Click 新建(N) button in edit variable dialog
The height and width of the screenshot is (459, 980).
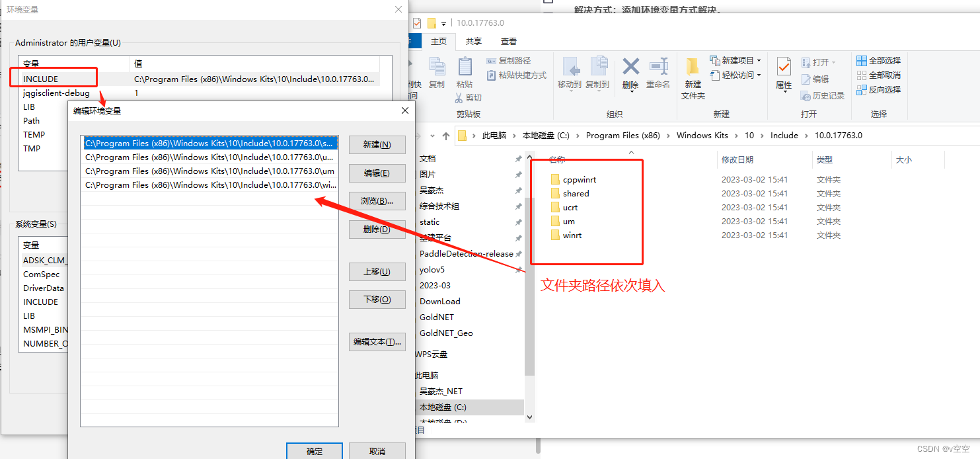[x=377, y=145]
